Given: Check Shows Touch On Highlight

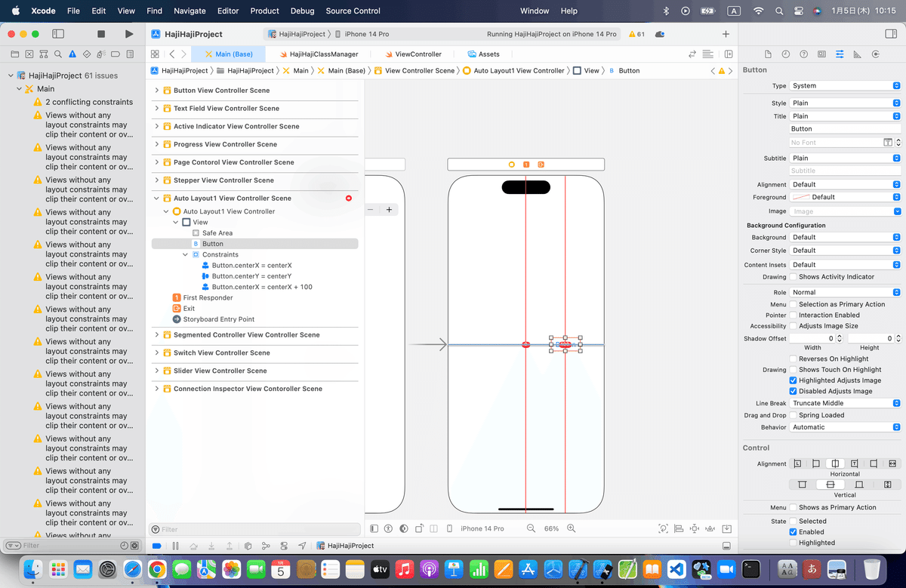Looking at the screenshot, I should click(x=793, y=370).
